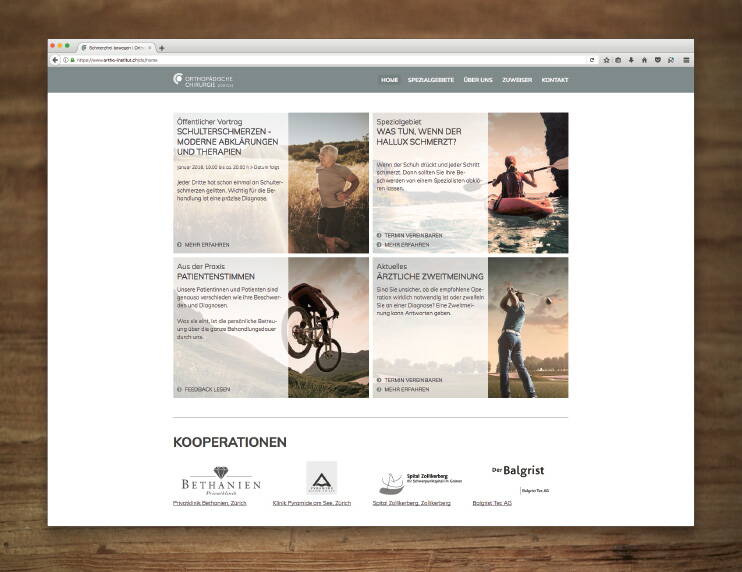The height and width of the screenshot is (572, 742).
Task: Click arrow icon beside Feedback Lesen
Action: 179,389
